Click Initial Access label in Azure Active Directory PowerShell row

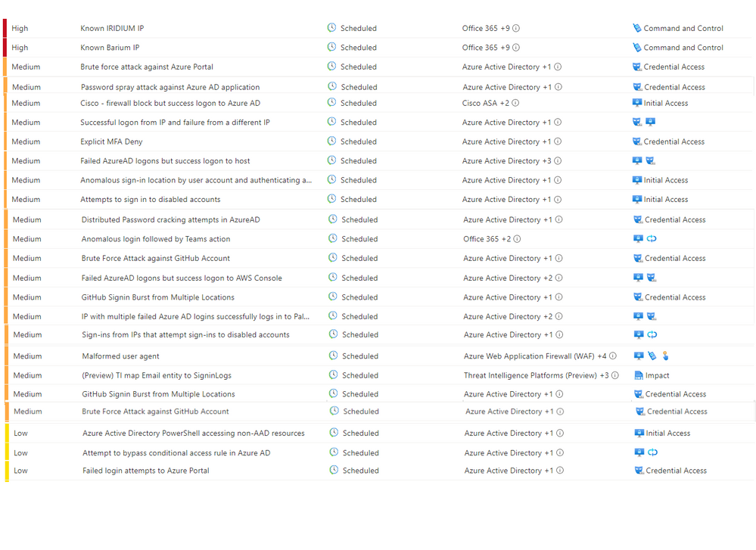(667, 433)
